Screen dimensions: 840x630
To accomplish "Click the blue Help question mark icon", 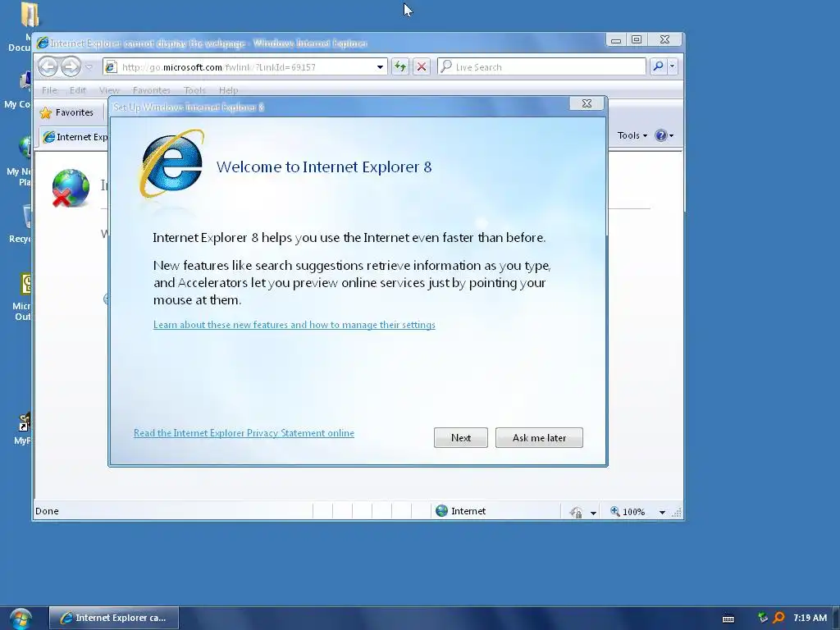I will click(x=661, y=135).
